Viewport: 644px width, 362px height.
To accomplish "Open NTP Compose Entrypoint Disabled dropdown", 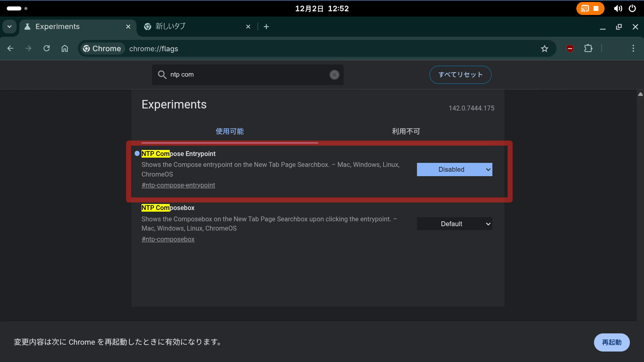I will (x=454, y=170).
